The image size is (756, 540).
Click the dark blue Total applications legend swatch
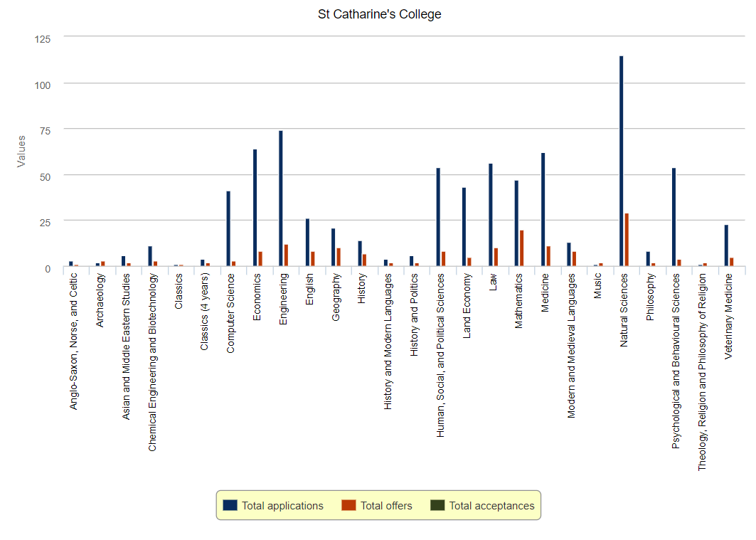(230, 505)
